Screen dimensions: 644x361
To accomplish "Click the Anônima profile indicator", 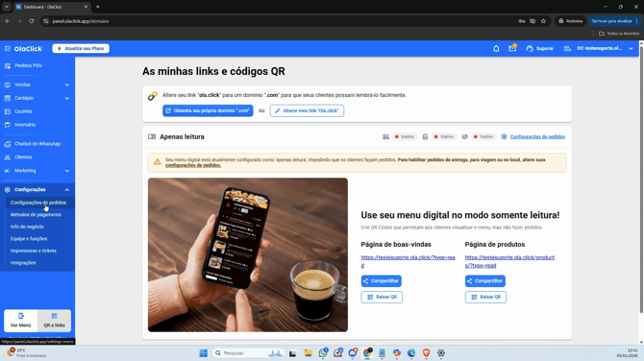I will [571, 21].
